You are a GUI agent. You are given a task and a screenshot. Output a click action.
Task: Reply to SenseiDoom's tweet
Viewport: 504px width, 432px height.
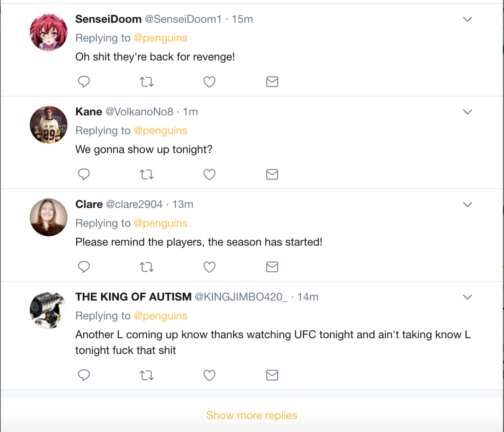[x=84, y=82]
